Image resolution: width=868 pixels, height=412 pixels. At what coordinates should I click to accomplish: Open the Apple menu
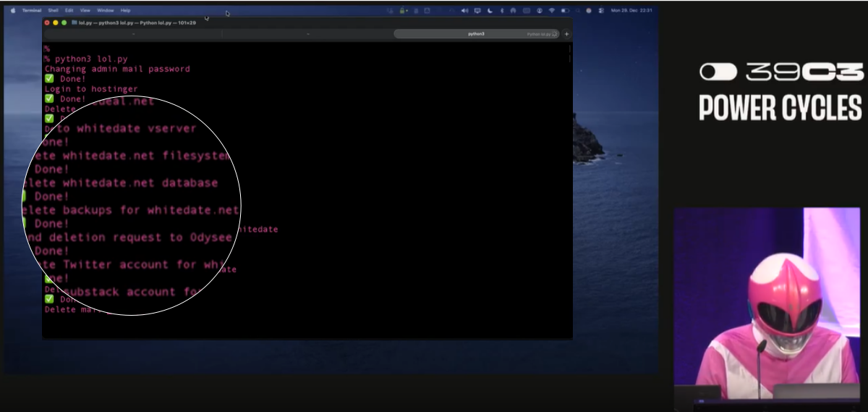click(12, 11)
